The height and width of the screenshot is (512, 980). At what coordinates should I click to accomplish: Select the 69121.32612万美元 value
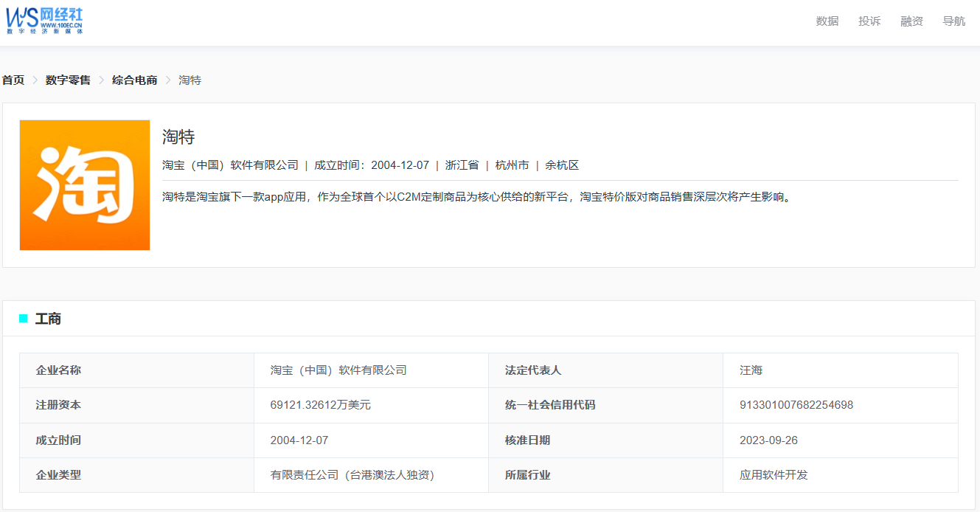tap(321, 405)
